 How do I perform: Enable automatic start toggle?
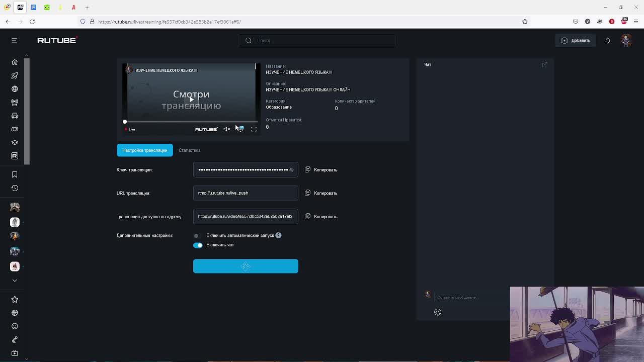click(197, 235)
